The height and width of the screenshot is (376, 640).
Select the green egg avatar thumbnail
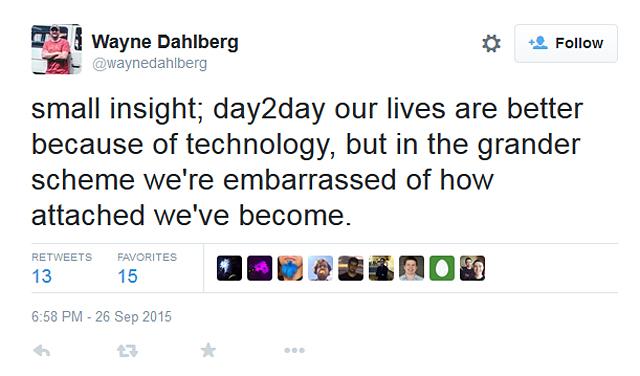pyautogui.click(x=442, y=268)
